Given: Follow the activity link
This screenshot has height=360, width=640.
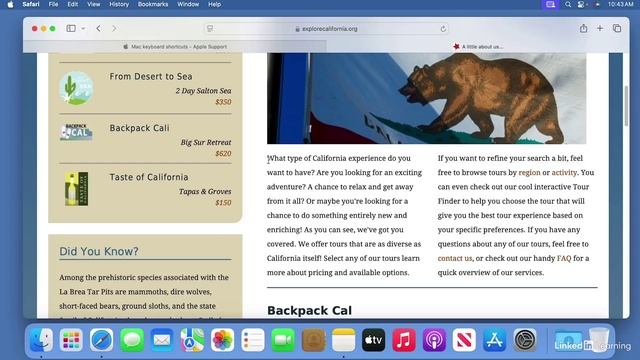Looking at the screenshot, I should [564, 172].
